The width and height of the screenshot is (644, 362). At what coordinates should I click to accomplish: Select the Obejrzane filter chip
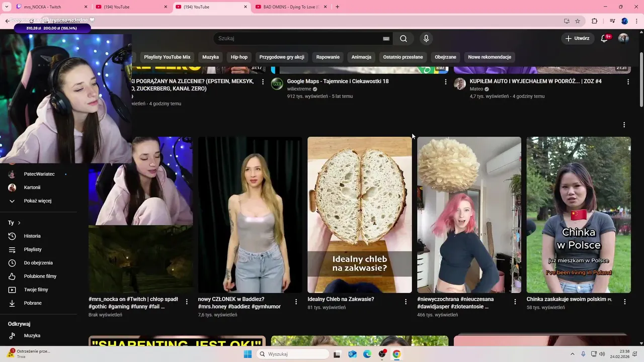[x=445, y=57]
